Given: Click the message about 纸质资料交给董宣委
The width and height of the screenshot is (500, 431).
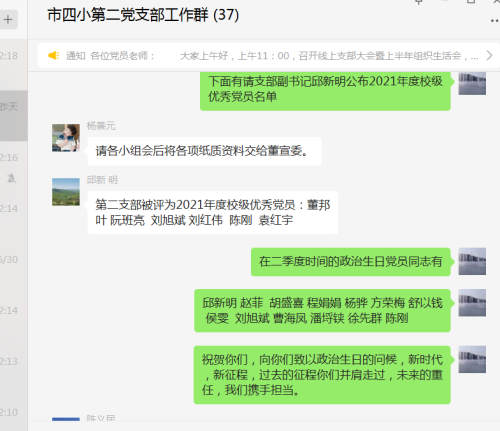Looking at the screenshot, I should (204, 151).
